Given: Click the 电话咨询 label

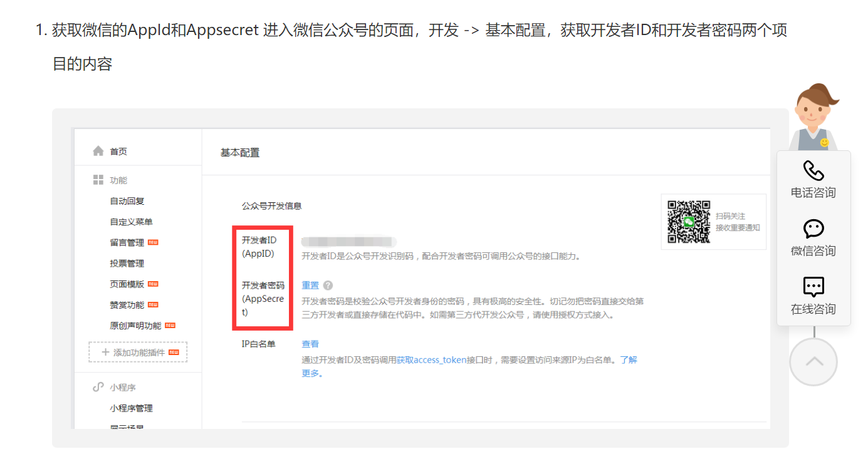Looking at the screenshot, I should [813, 193].
